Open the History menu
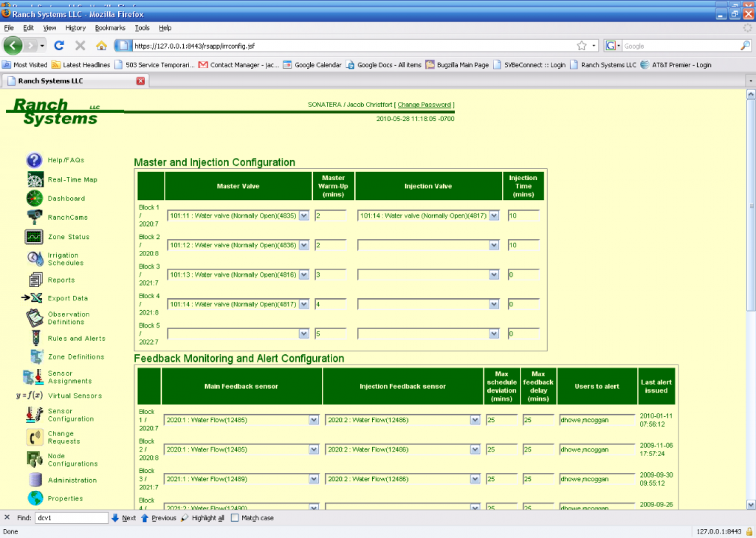Viewport: 756px width, 538px height. click(75, 28)
